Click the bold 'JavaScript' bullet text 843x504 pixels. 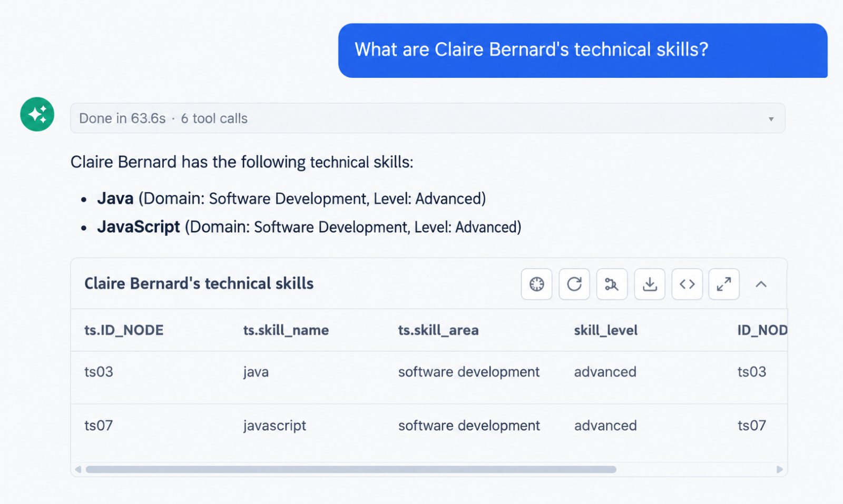click(139, 227)
